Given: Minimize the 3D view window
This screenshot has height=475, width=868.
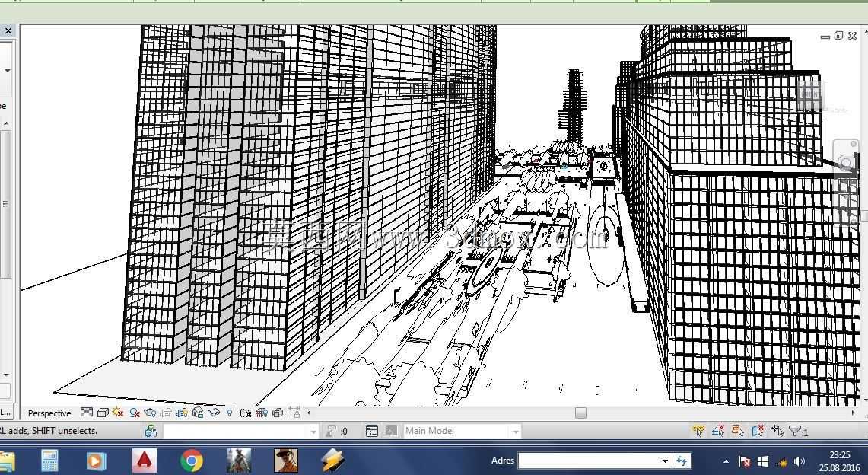Looking at the screenshot, I should [x=825, y=36].
